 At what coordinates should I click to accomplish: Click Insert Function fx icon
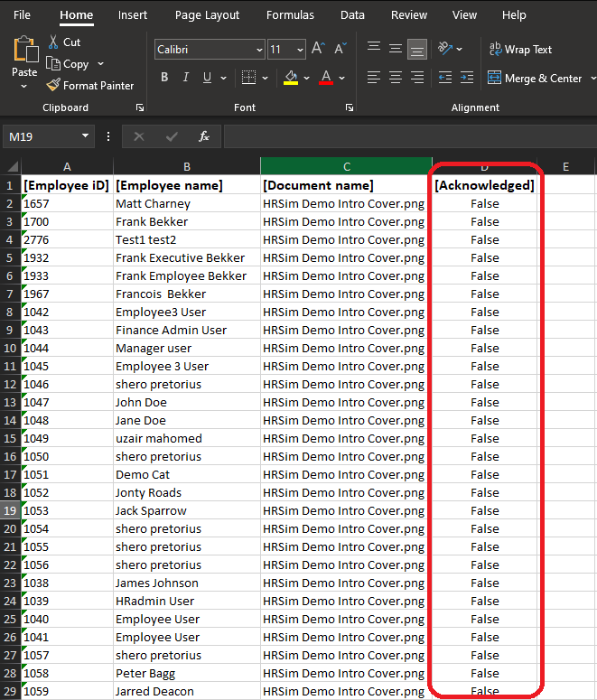[x=204, y=136]
